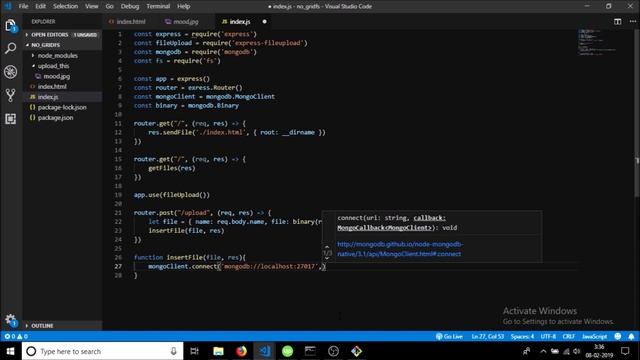Viewport: 640px width, 360px height.
Task: Open the Extensions view in activity bar
Action: (11, 119)
